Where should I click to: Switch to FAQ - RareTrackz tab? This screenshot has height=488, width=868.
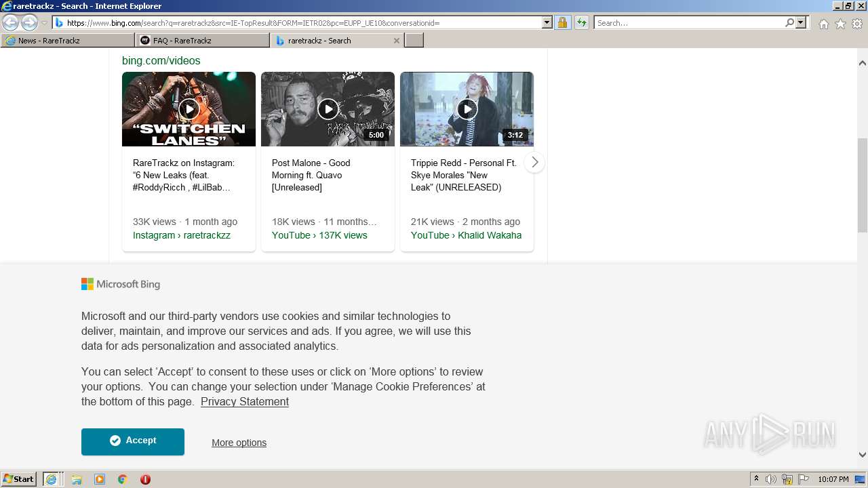[202, 41]
